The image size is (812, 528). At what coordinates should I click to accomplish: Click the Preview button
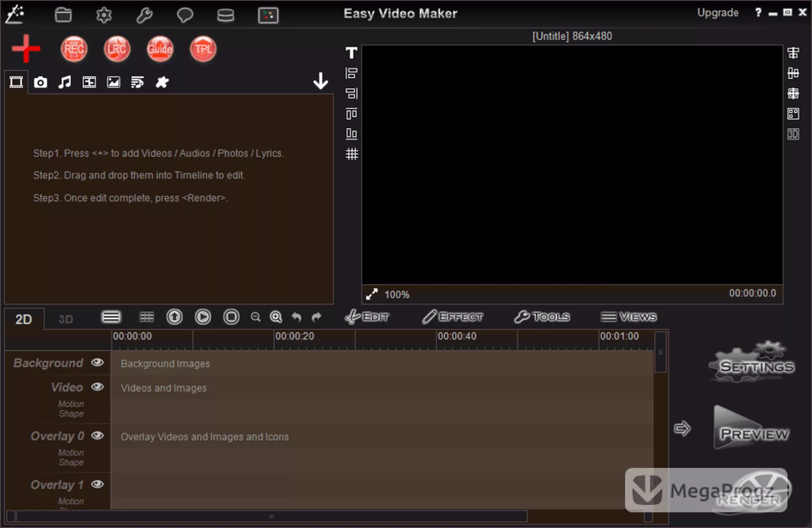751,428
